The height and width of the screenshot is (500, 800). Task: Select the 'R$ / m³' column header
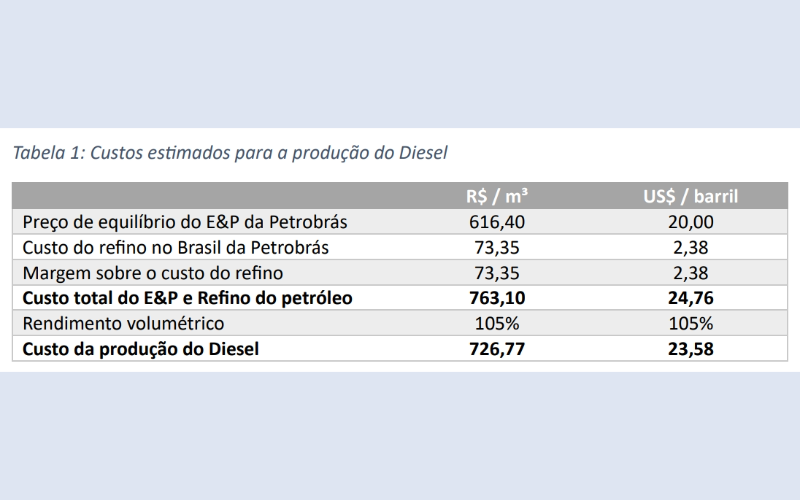coord(497,196)
